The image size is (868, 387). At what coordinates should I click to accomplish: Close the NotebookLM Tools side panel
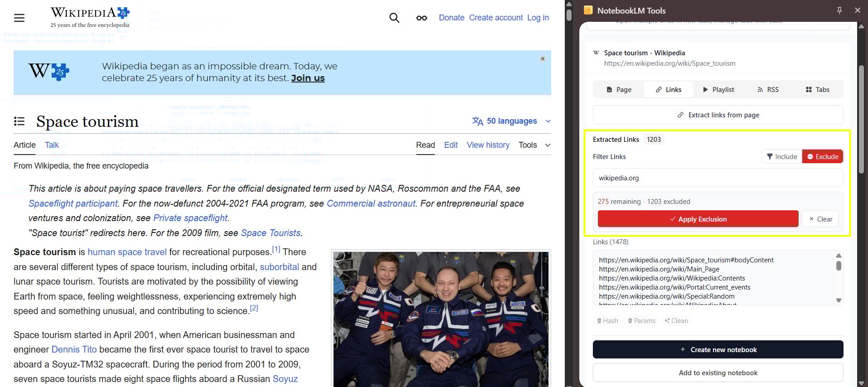858,10
